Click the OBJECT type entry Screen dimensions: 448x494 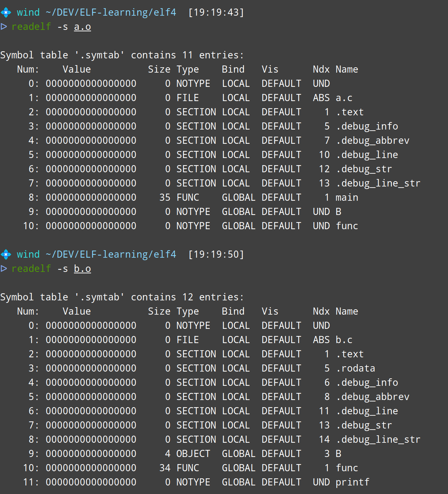click(x=193, y=454)
